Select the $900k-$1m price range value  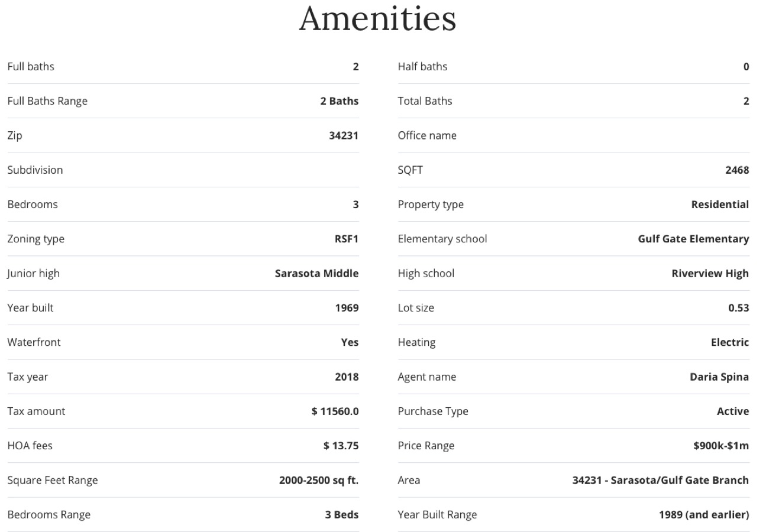[720, 446]
